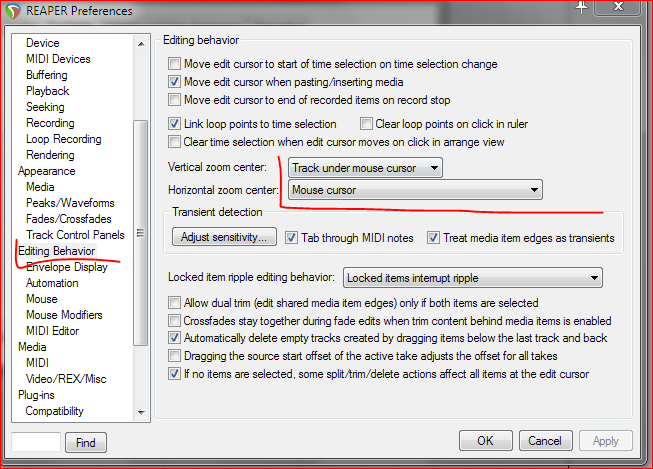Click the Apply button
653x469 pixels.
[x=606, y=441]
